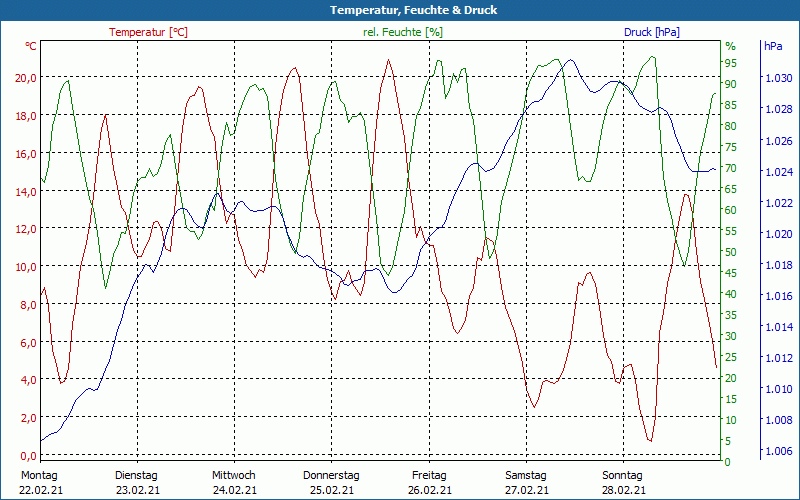Click the '16,0' temperature axis value

pos(27,154)
